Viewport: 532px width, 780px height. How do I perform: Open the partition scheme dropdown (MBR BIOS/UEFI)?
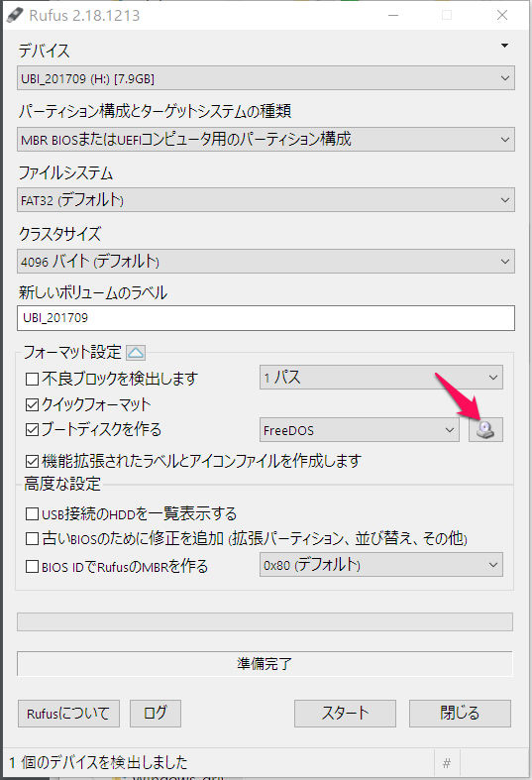tap(266, 140)
